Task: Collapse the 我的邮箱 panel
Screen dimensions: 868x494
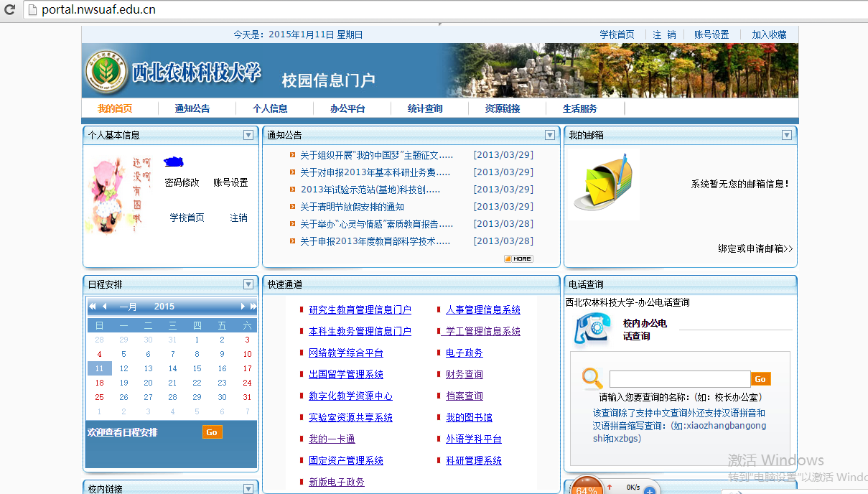Action: 787,135
